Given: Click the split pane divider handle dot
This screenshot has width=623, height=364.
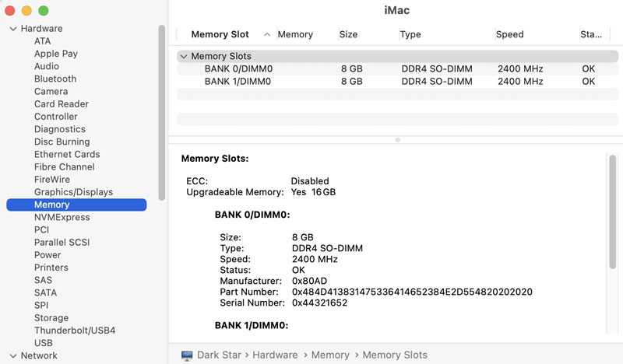Looking at the screenshot, I should click(x=398, y=140).
